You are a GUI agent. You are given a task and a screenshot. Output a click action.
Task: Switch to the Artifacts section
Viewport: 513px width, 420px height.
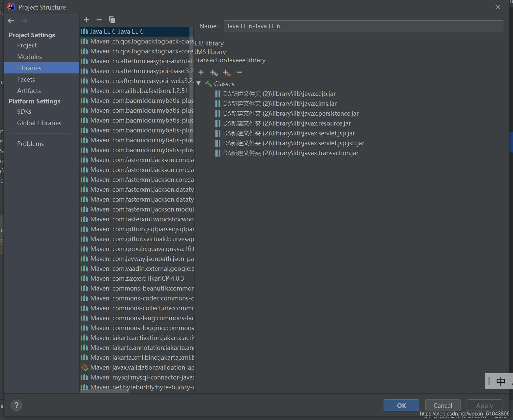point(29,91)
